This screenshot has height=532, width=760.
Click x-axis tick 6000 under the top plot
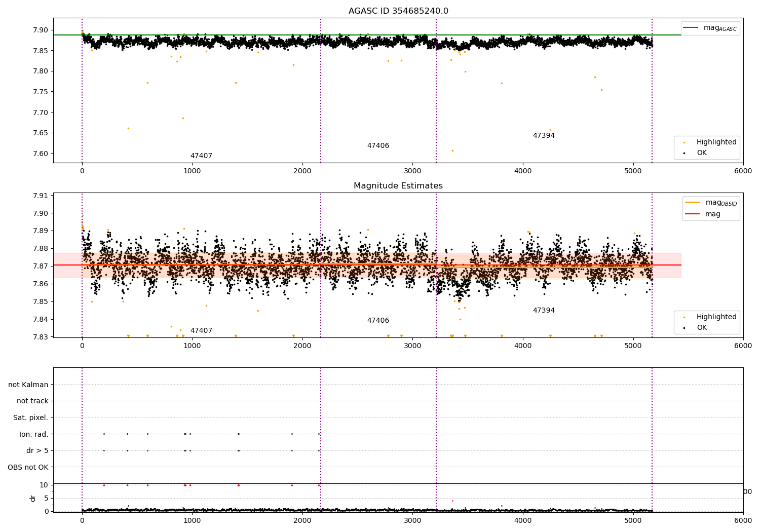pyautogui.click(x=743, y=171)
